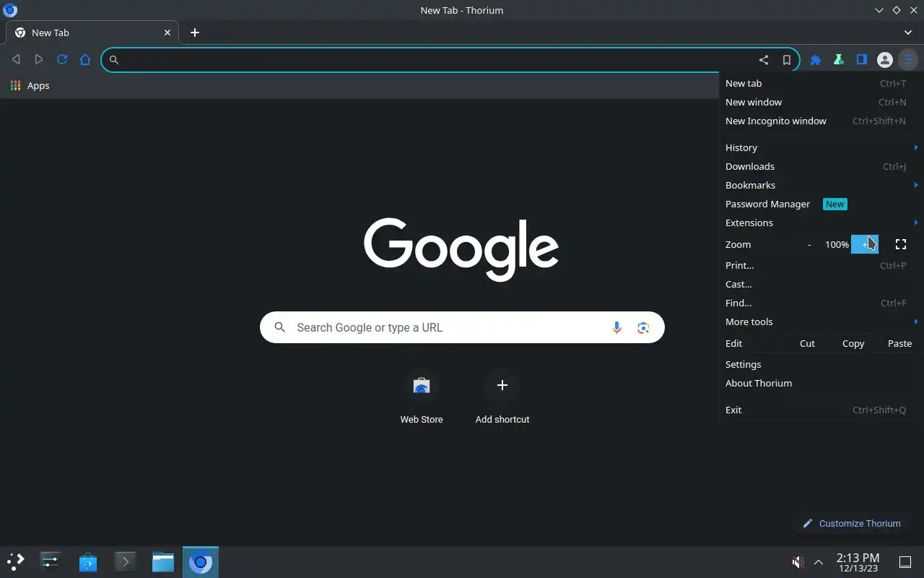924x578 pixels.
Task: Expand the History submenu
Action: point(821,147)
